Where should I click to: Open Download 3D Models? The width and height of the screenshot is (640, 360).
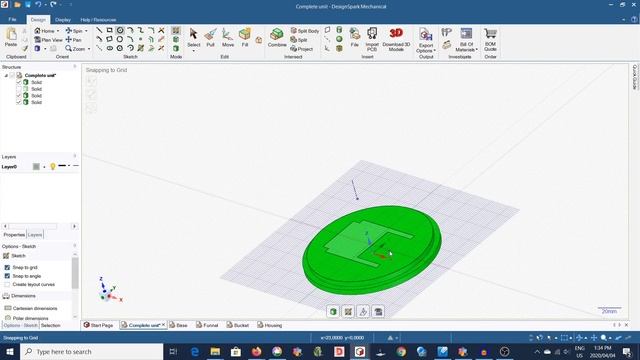(396, 39)
